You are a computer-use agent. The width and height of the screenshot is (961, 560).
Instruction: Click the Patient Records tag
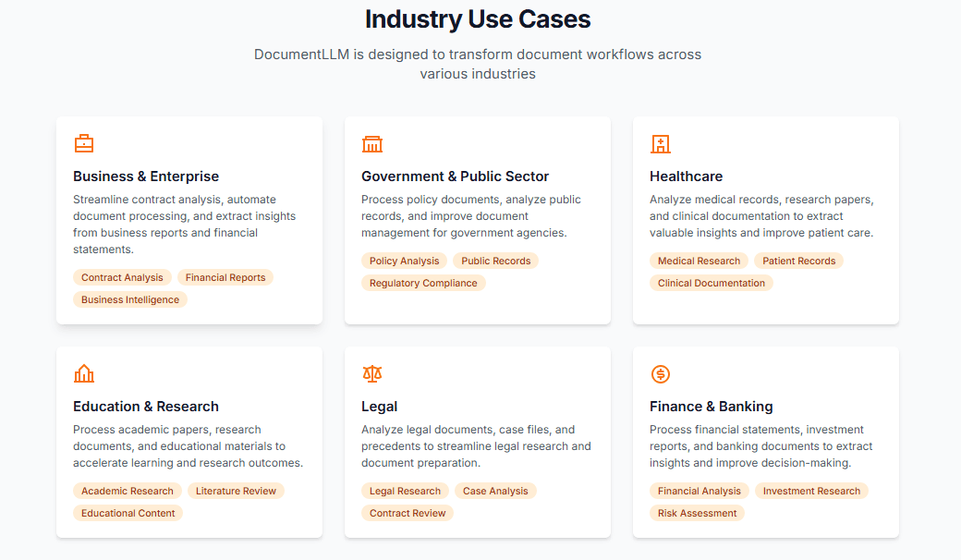coord(798,261)
